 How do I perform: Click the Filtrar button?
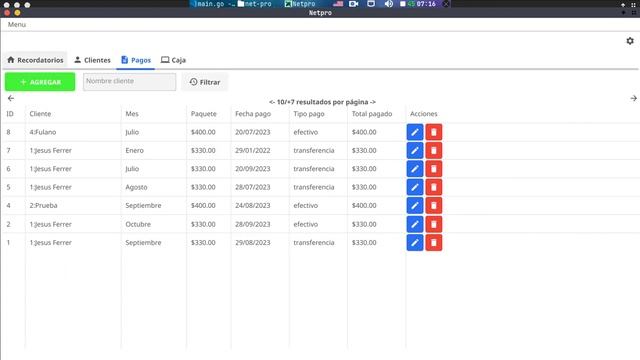[x=204, y=82]
